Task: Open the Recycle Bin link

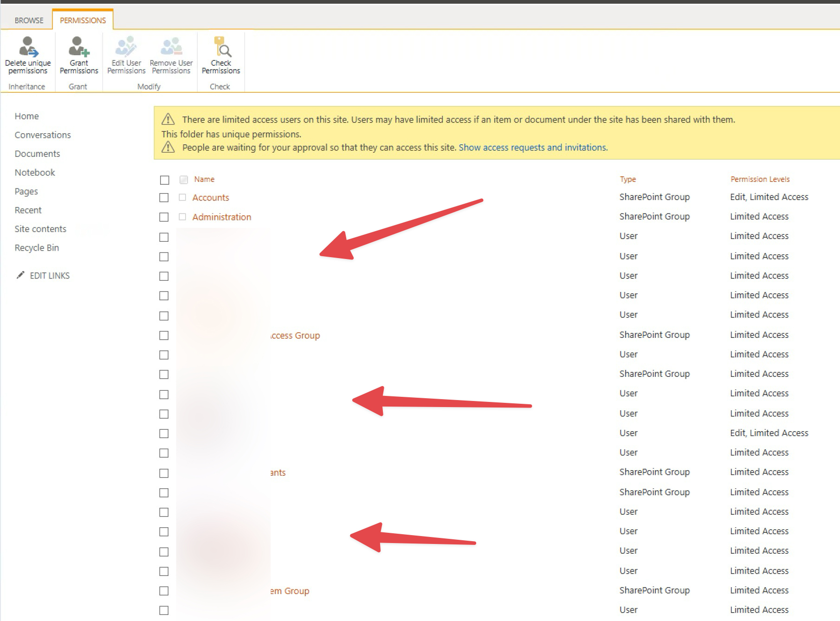Action: point(37,248)
